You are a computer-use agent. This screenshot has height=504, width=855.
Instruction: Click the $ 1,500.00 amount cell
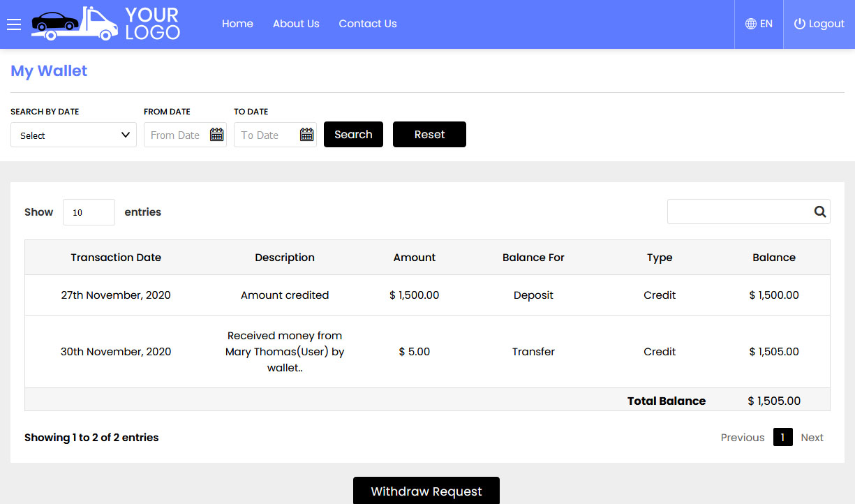click(415, 295)
